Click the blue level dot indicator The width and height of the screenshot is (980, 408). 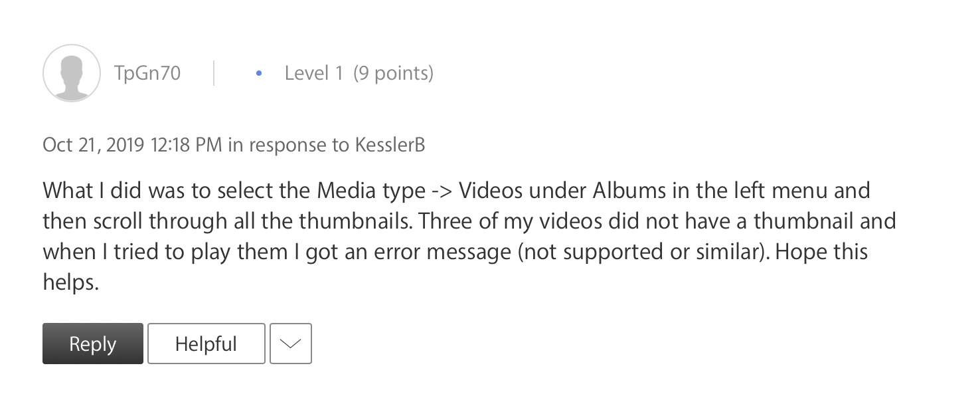[x=259, y=74]
